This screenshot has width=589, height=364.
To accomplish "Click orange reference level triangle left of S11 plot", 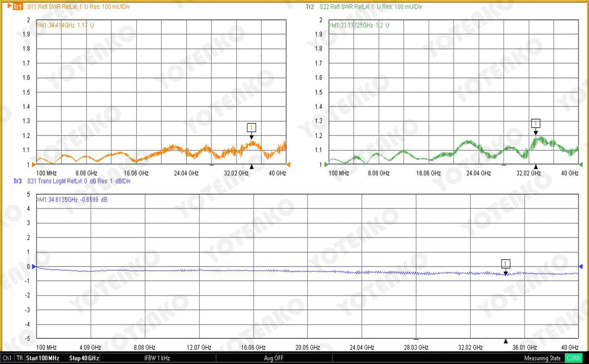I will pos(33,164).
